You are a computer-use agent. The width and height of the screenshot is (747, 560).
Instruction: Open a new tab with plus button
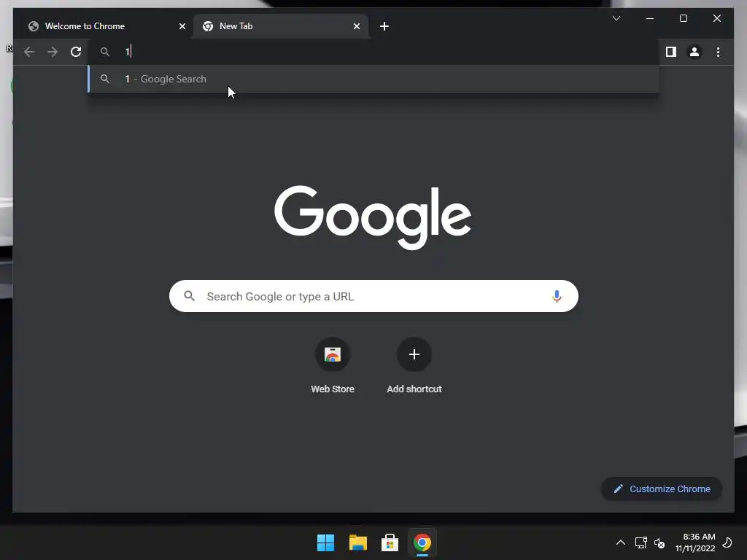tap(384, 26)
